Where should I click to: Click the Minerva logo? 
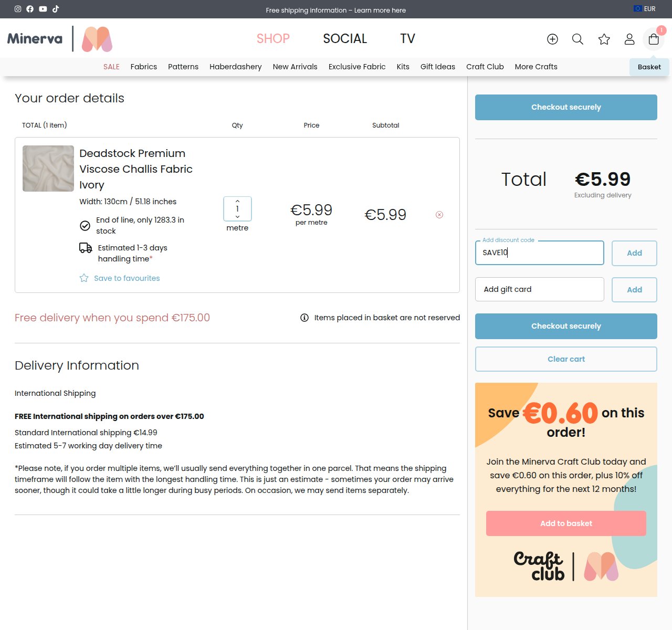[60, 39]
